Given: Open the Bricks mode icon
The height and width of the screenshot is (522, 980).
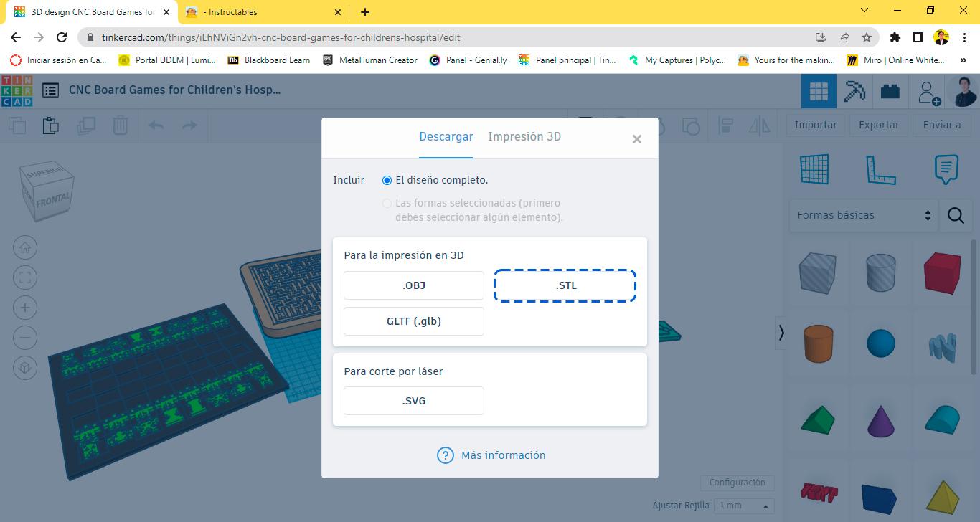Looking at the screenshot, I should click(890, 91).
